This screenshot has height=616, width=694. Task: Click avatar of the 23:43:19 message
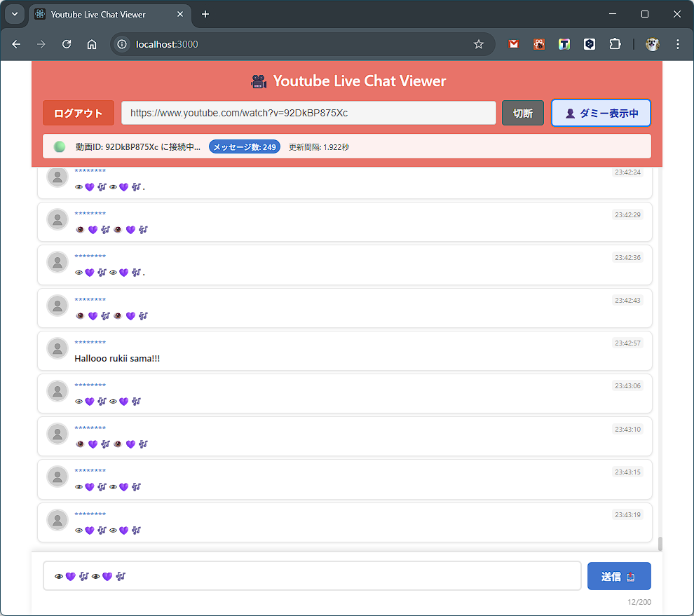point(57,520)
